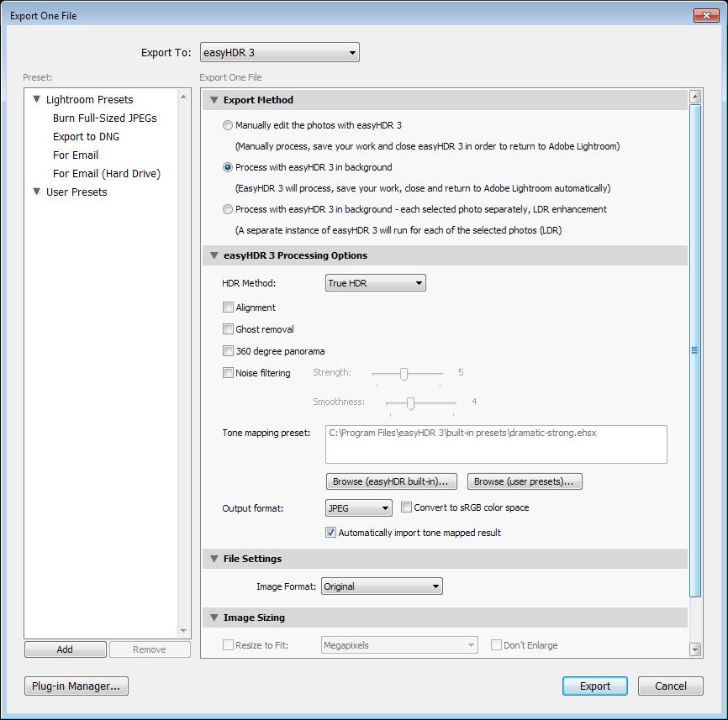Open the HDR Method dropdown
Image resolution: width=728 pixels, height=720 pixels.
(375, 283)
